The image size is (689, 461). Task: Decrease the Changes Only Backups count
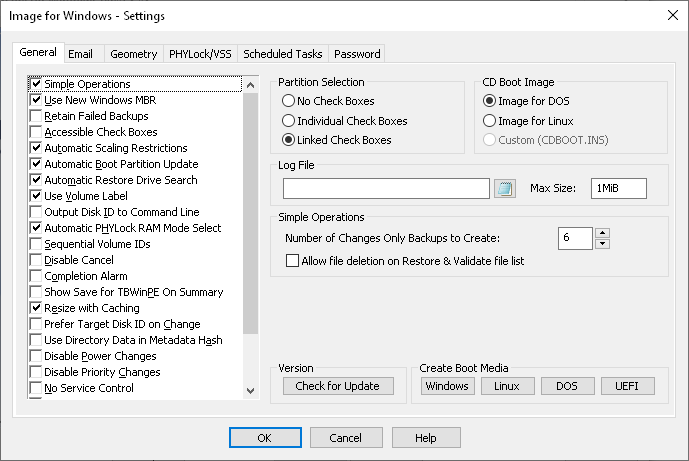(602, 243)
